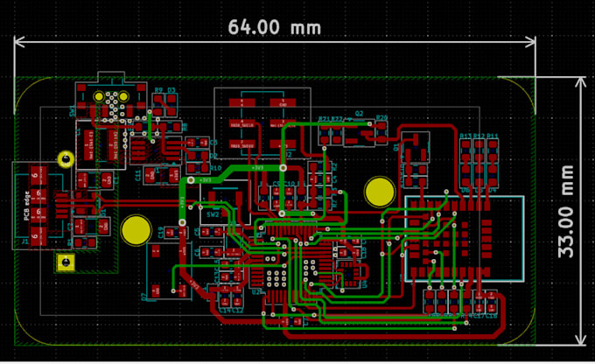Viewport: 595px width, 364px height.
Task: Click the Q1 transistor reference label
Action: point(397,147)
